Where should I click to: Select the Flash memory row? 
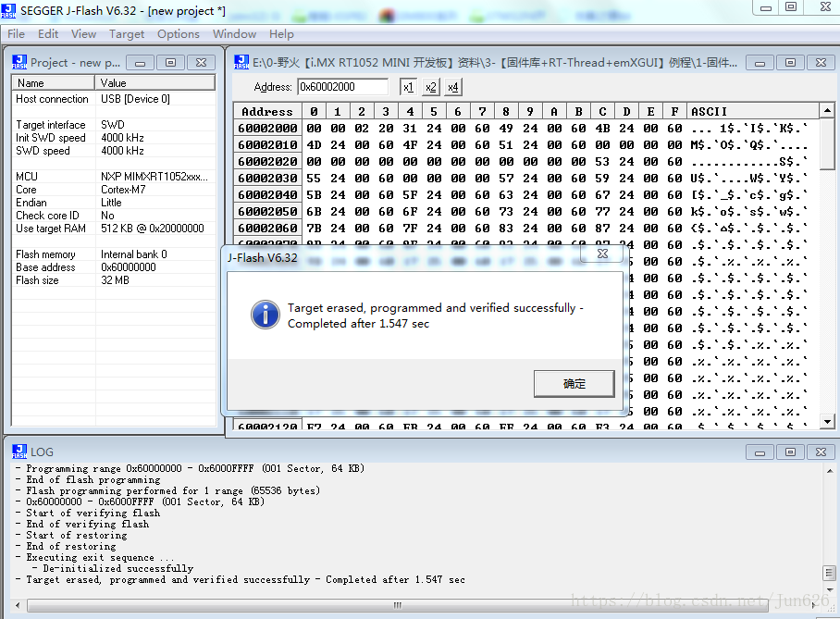114,254
